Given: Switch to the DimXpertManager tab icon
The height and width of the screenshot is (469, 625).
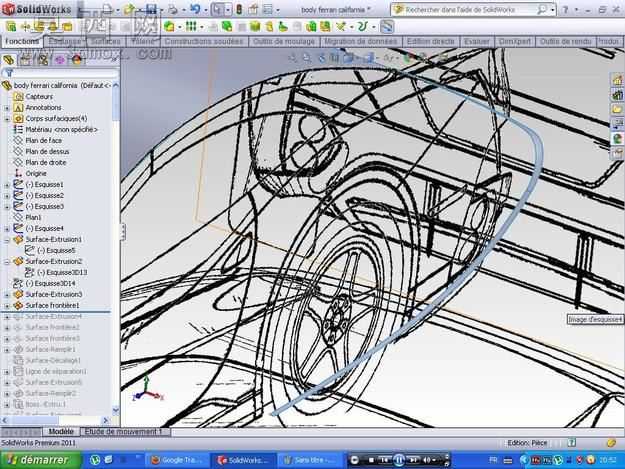Looking at the screenshot, I should point(59,60).
